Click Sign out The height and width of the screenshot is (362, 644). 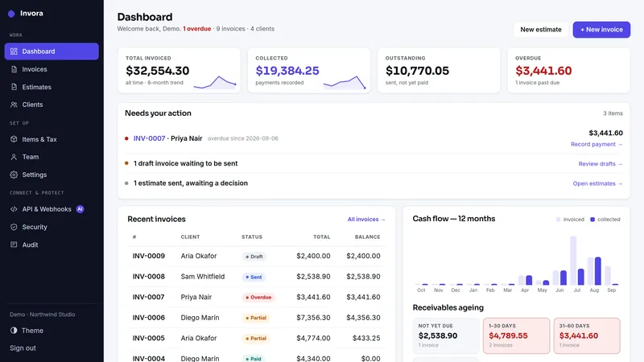[23, 348]
